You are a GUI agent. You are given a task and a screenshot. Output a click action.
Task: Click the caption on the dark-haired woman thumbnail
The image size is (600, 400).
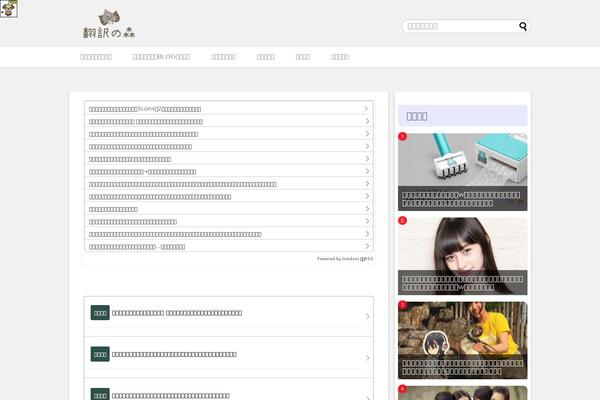tap(463, 283)
